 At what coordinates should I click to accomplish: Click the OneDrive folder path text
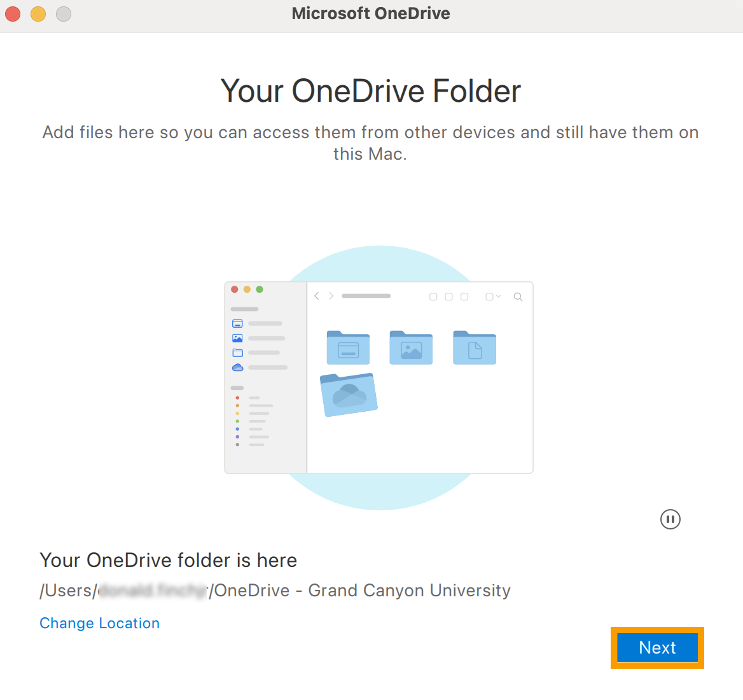(x=275, y=591)
